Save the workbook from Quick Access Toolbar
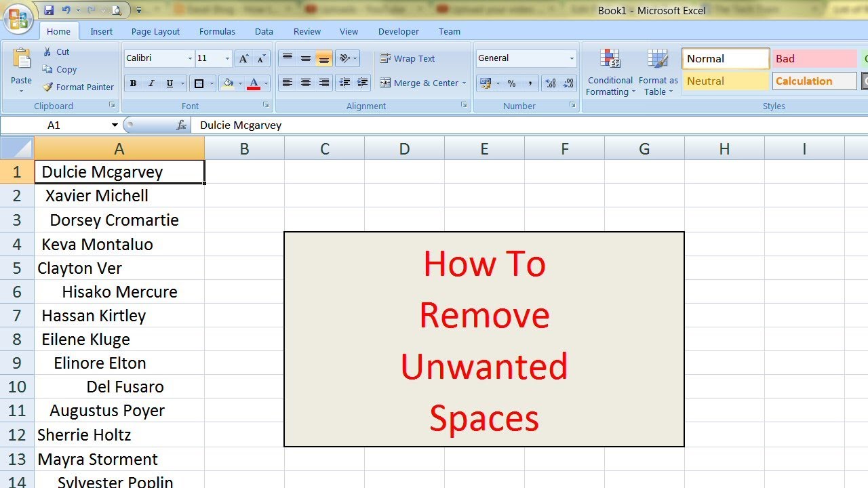 click(49, 10)
